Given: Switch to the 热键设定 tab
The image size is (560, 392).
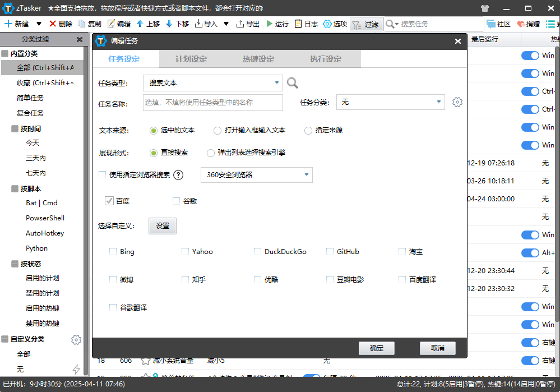Looking at the screenshot, I should pyautogui.click(x=258, y=58).
